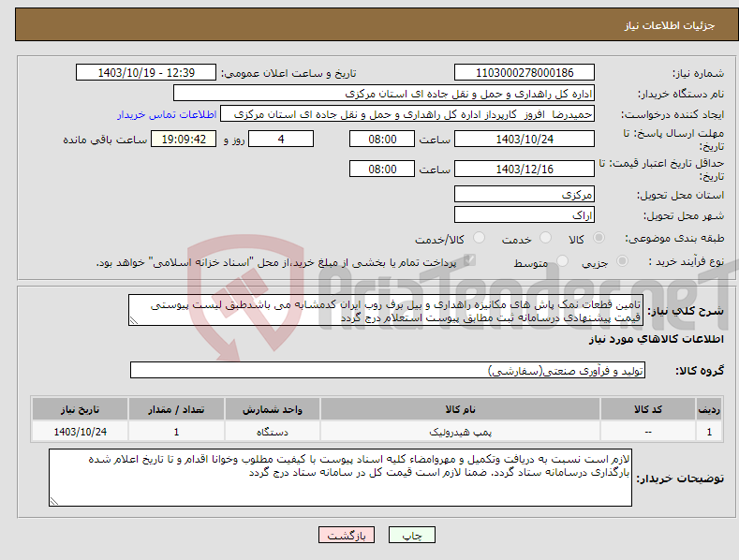
Task: Click the چاپ (print) button
Action: tap(411, 535)
